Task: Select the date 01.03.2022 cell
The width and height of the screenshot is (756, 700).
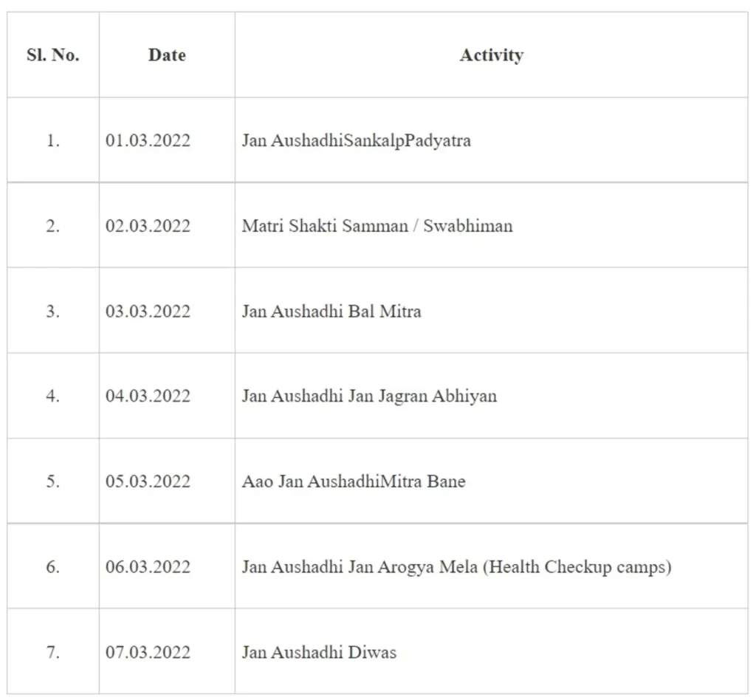Action: click(148, 140)
